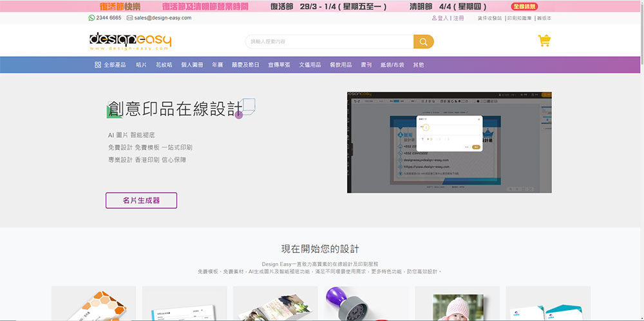Open the shopping cart icon

tap(544, 41)
